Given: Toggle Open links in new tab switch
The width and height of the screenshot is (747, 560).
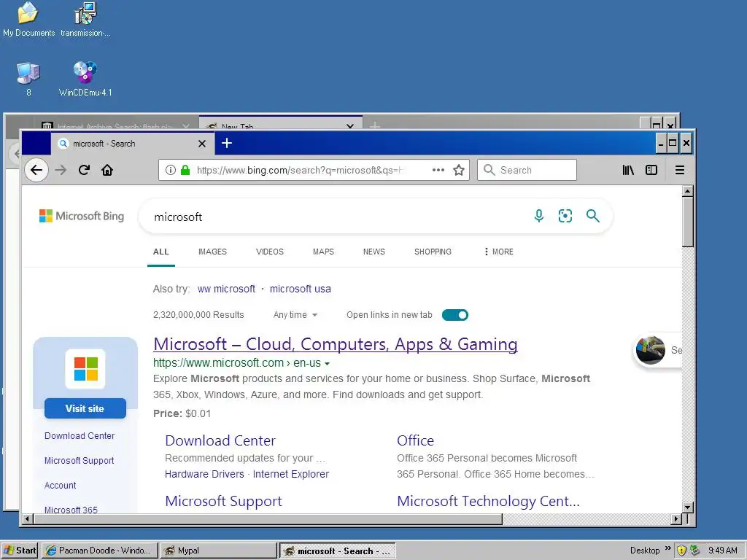Looking at the screenshot, I should (x=455, y=315).
